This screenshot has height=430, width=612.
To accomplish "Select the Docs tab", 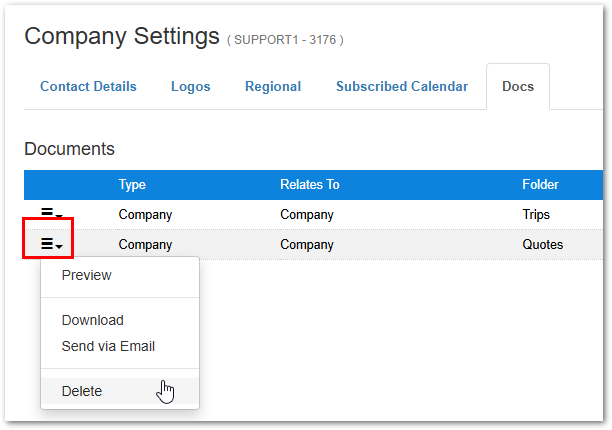I will tap(518, 86).
